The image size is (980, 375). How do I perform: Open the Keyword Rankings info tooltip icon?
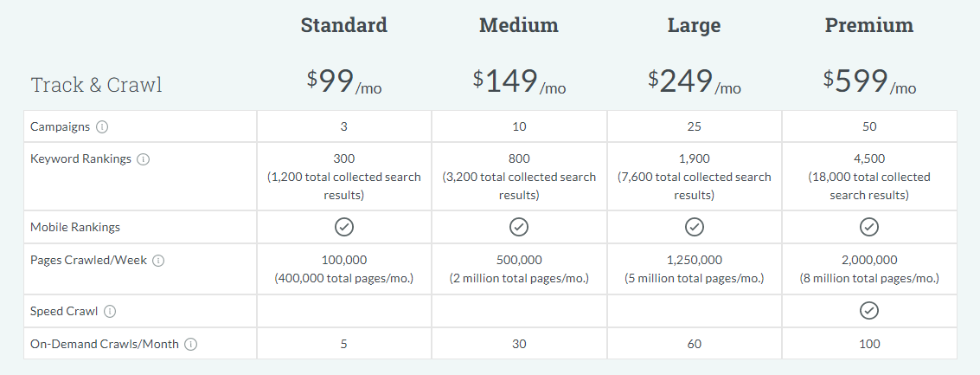(143, 159)
